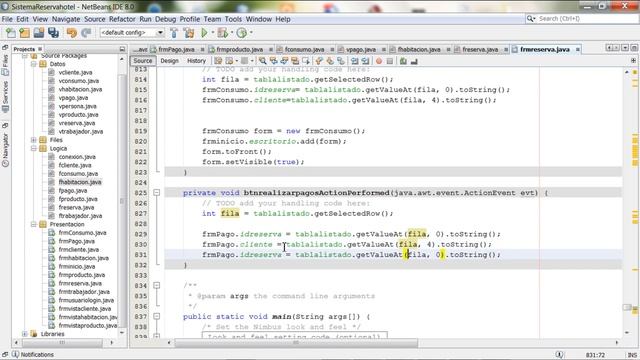Screen dimensions: 640x360
Task: Click the Open Project toolbar icon
Action: pos(39,33)
